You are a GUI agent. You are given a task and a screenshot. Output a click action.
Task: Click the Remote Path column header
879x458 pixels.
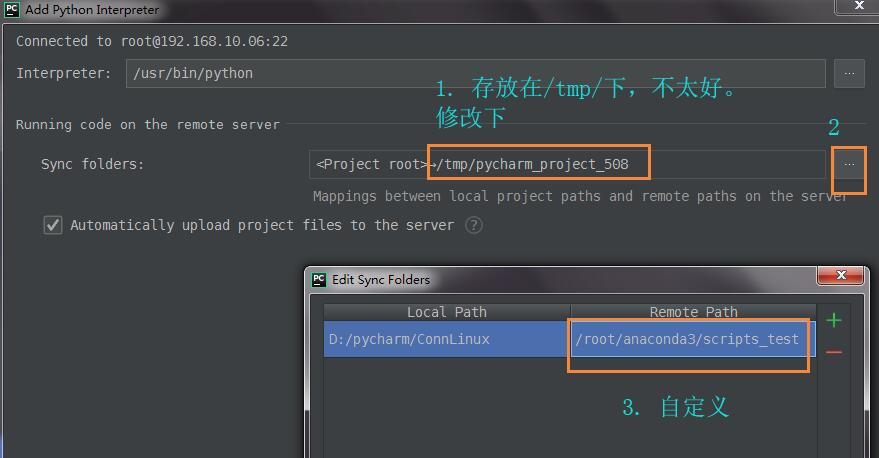click(693, 312)
